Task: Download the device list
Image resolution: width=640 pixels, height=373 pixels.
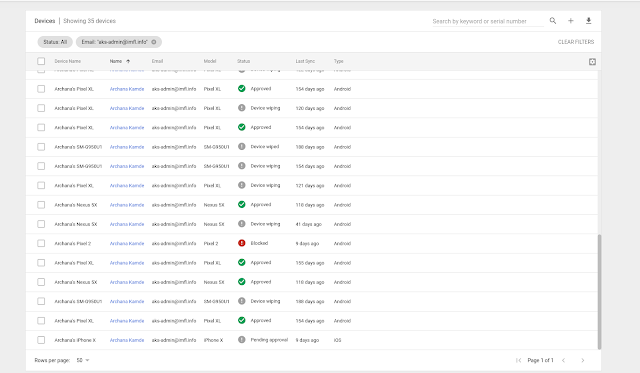Action: coord(589,20)
